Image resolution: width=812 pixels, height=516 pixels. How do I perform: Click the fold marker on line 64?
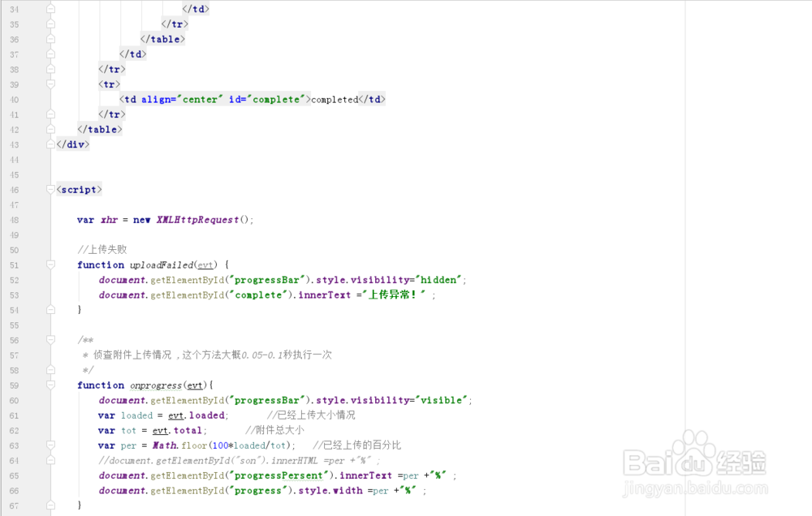tap(50, 460)
